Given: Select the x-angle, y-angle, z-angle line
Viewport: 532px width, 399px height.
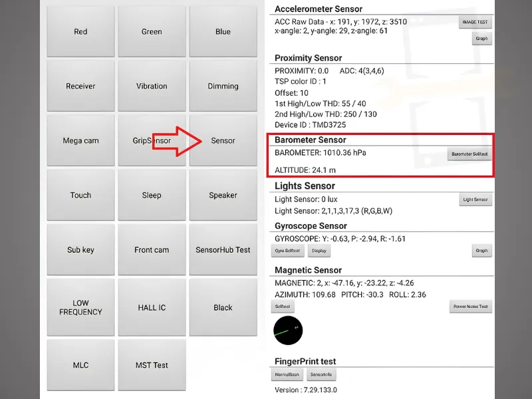Looking at the screenshot, I should [x=331, y=31].
